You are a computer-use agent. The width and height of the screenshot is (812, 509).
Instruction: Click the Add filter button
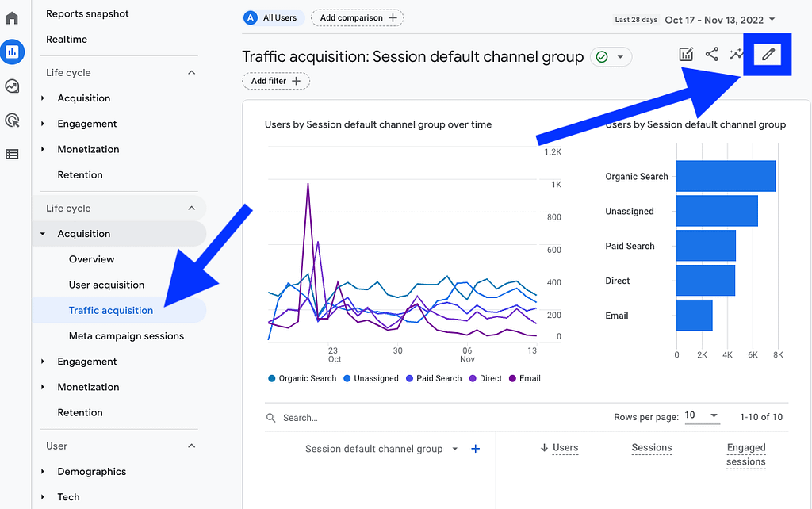pyautogui.click(x=275, y=81)
